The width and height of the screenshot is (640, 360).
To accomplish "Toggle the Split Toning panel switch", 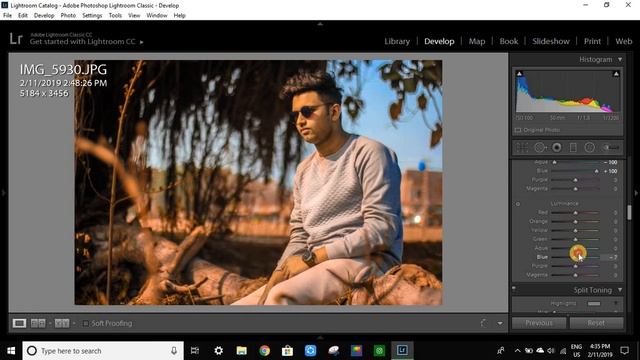I will [x=514, y=289].
